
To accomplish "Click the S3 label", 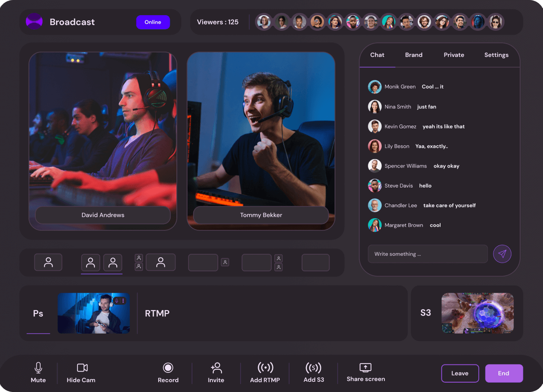I will point(426,313).
